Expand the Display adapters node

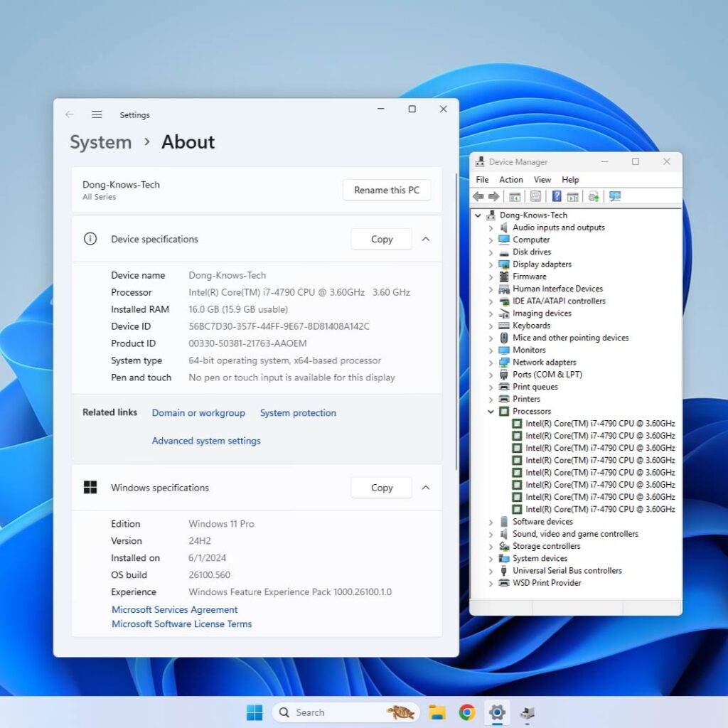click(491, 264)
